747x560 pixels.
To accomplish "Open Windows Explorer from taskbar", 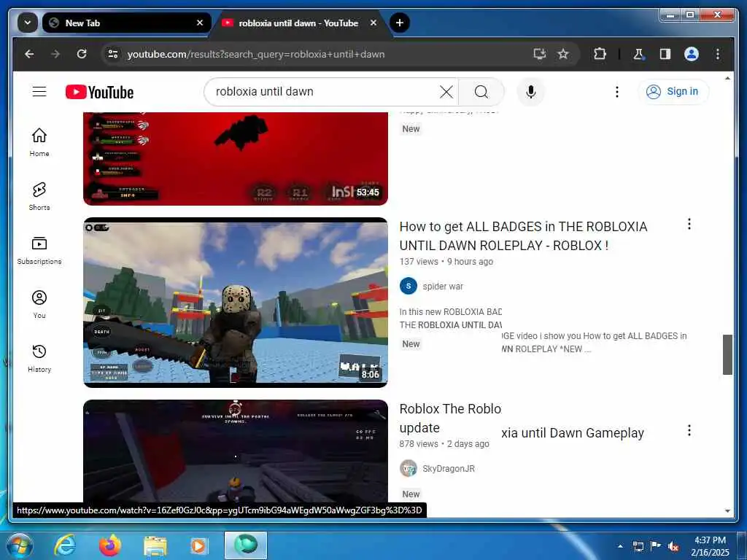I will tap(155, 546).
